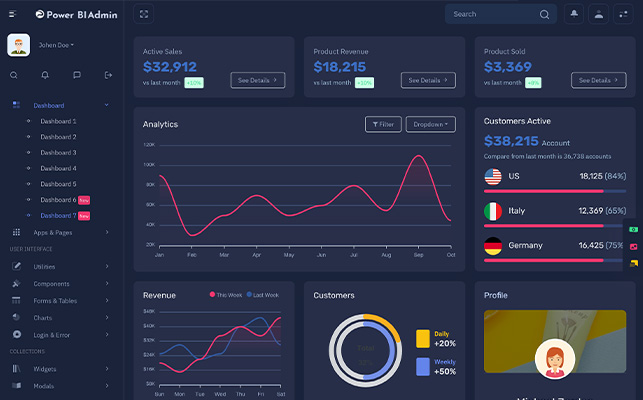Click the Login & Error icon

pos(17,334)
